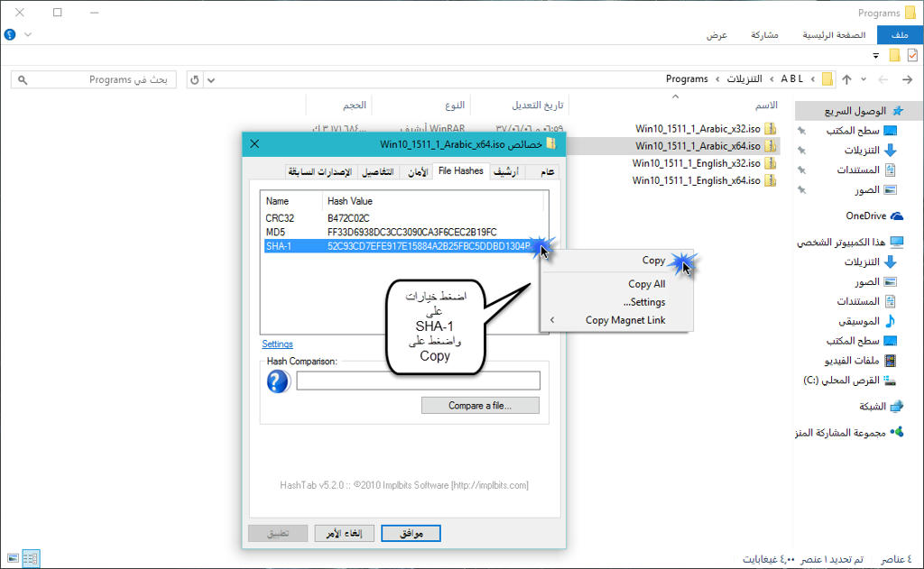924x569 pixels.
Task: Open الشبكة in navigation pane
Action: coord(873,406)
